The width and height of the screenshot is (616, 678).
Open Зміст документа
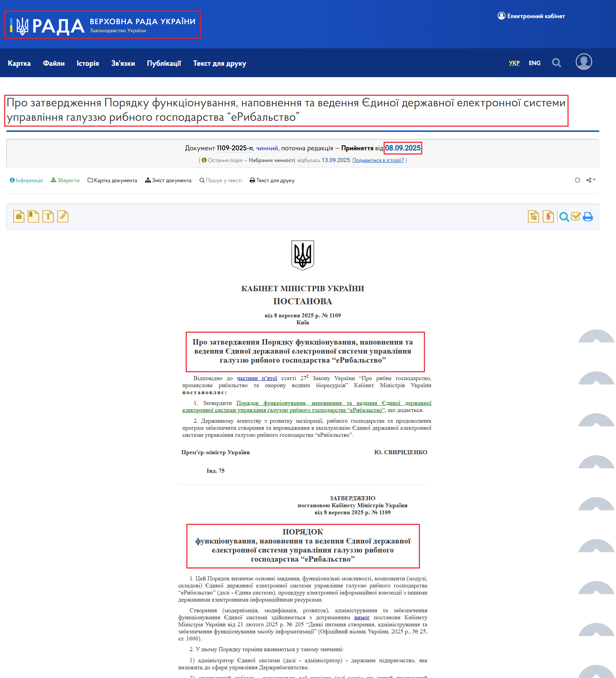point(168,180)
